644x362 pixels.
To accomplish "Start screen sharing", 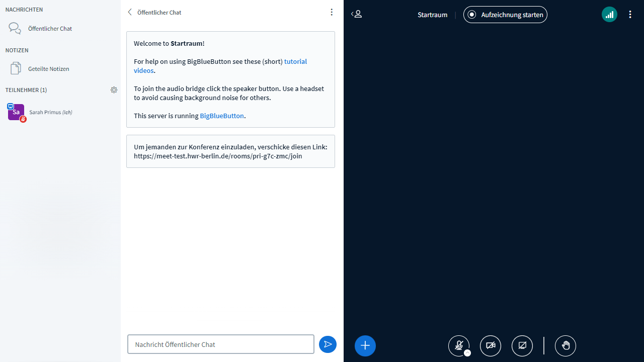I will 522,345.
